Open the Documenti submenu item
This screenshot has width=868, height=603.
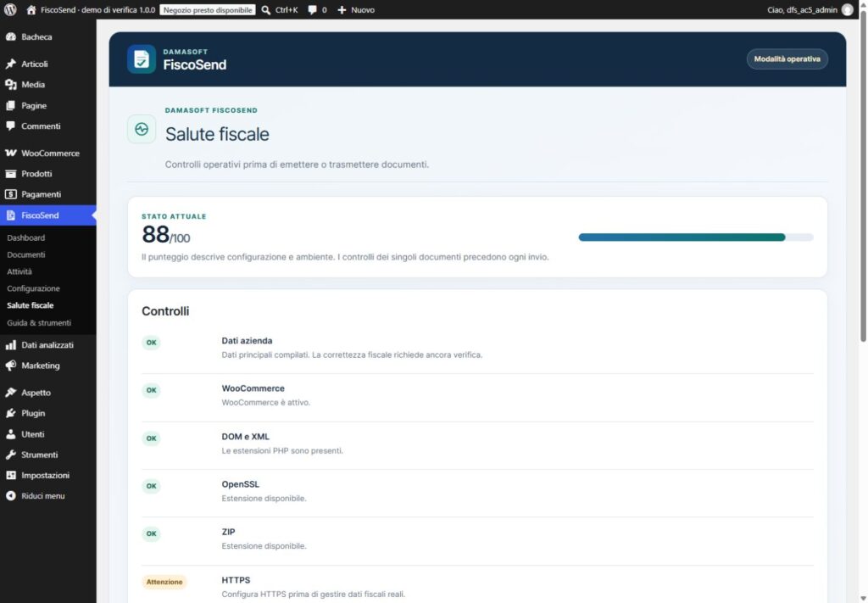coord(26,254)
